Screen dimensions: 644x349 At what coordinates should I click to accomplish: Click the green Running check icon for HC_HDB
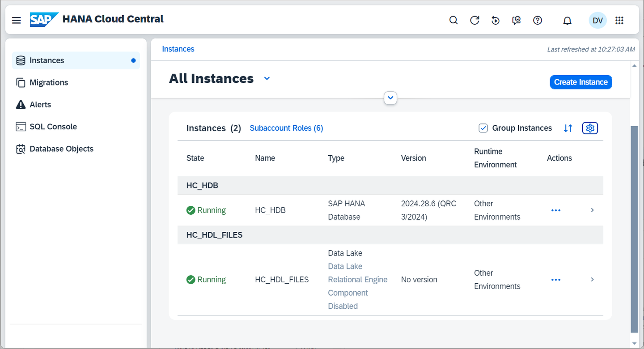coord(191,210)
